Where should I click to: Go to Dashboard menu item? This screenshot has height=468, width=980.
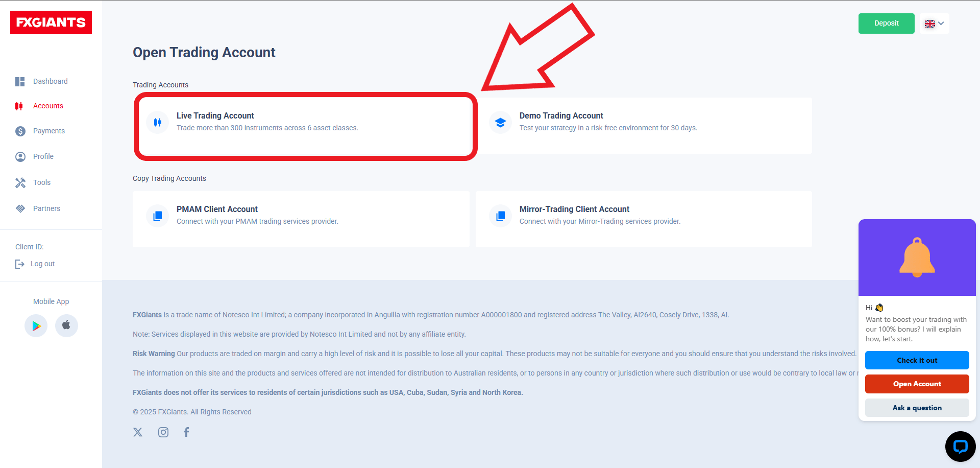coord(51,81)
